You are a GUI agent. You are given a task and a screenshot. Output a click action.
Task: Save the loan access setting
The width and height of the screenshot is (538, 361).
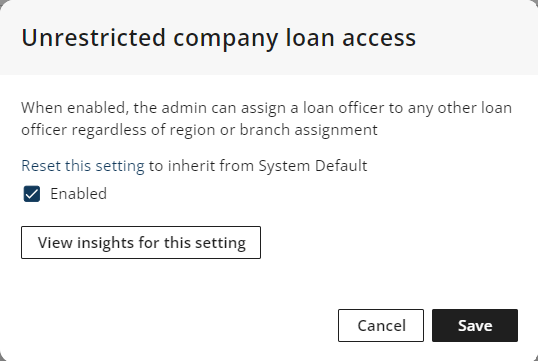tap(475, 325)
